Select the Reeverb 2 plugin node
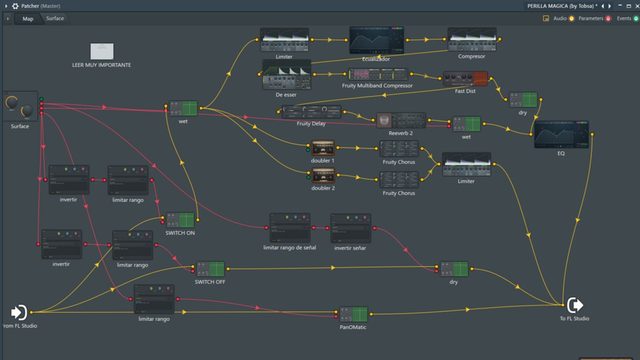The height and width of the screenshot is (360, 640). 401,121
